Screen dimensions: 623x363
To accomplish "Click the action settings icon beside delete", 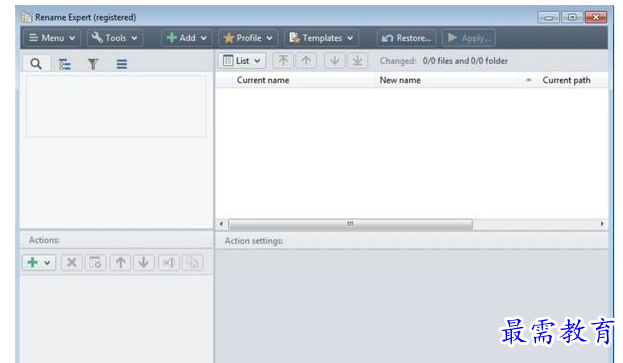I will [95, 263].
